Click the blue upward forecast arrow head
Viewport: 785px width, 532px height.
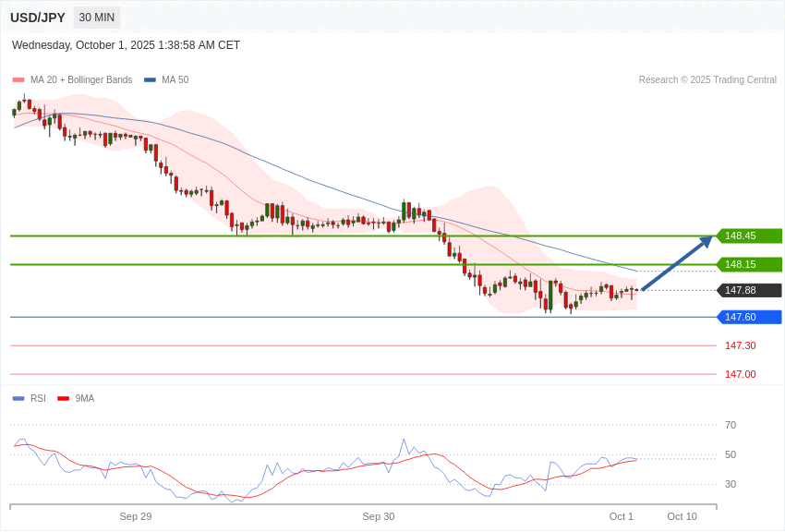pyautogui.click(x=706, y=240)
